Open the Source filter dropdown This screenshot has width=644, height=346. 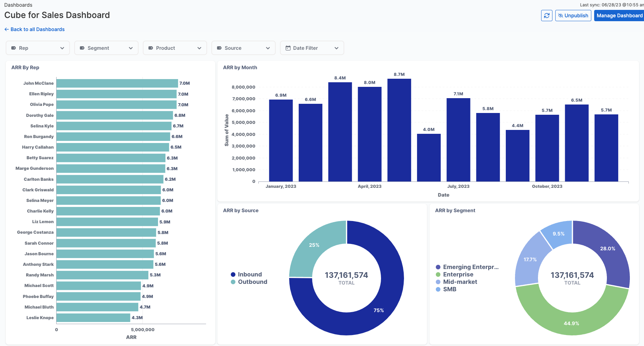click(244, 48)
